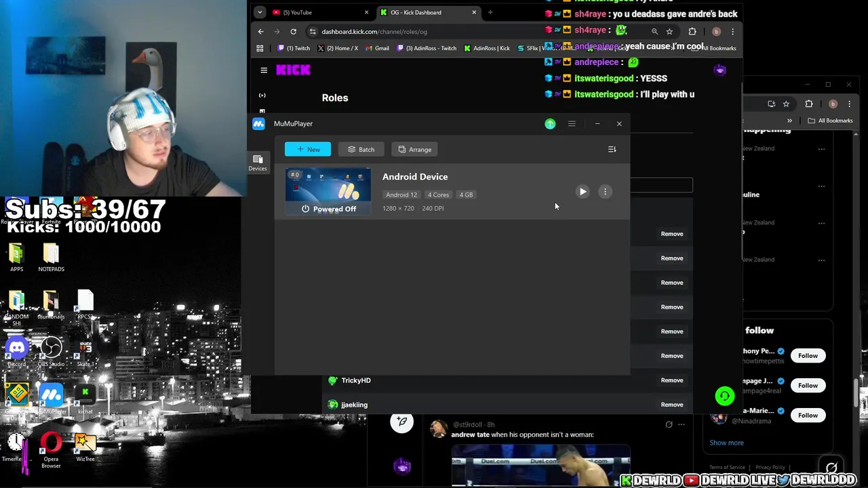Open the (2) Home / X bookmark
Image resolution: width=868 pixels, height=488 pixels.
tap(338, 48)
